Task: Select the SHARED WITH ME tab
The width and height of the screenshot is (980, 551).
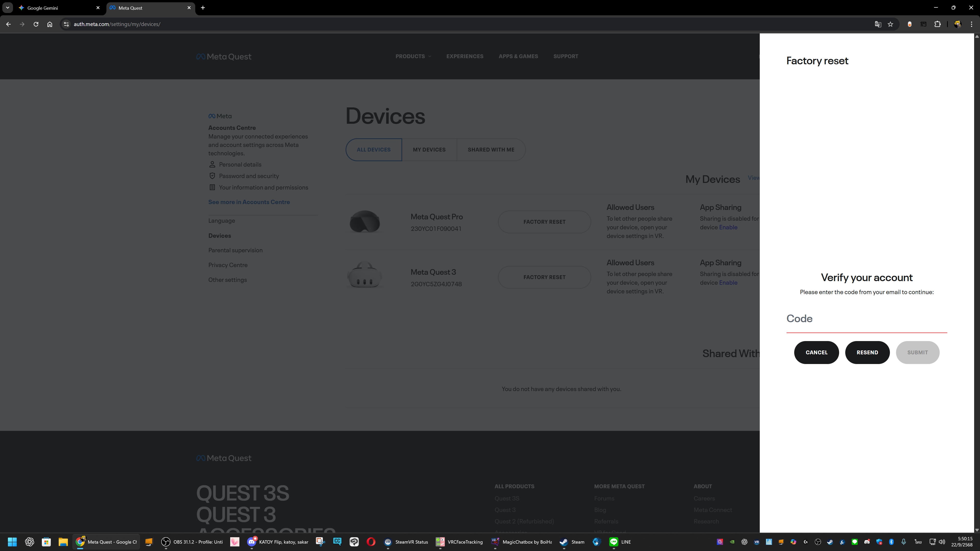Action: tap(491, 149)
